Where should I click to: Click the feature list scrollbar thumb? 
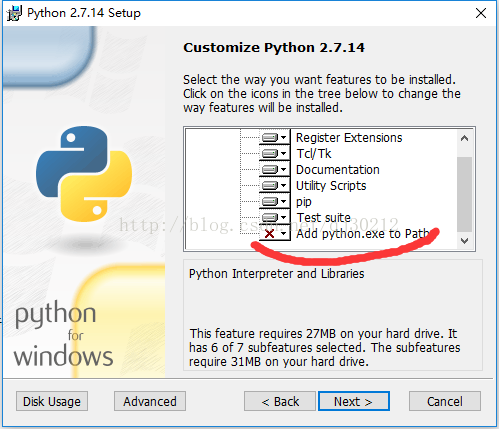coord(464,194)
